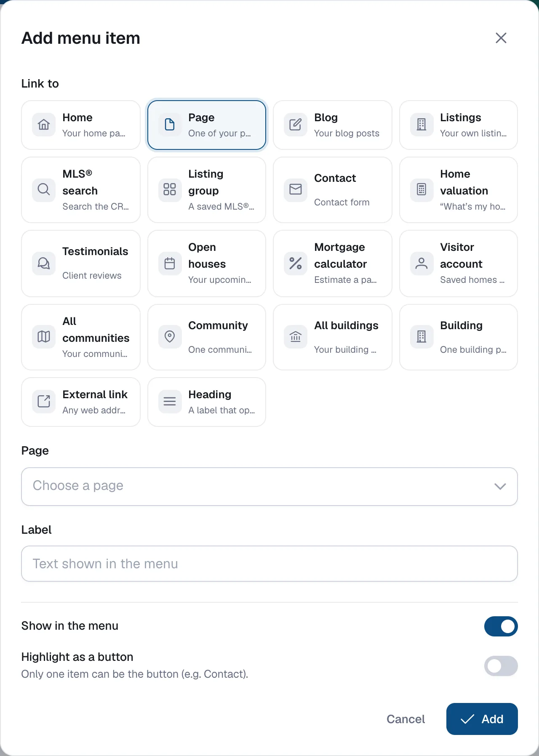Click the building icon on the Building card

422,337
